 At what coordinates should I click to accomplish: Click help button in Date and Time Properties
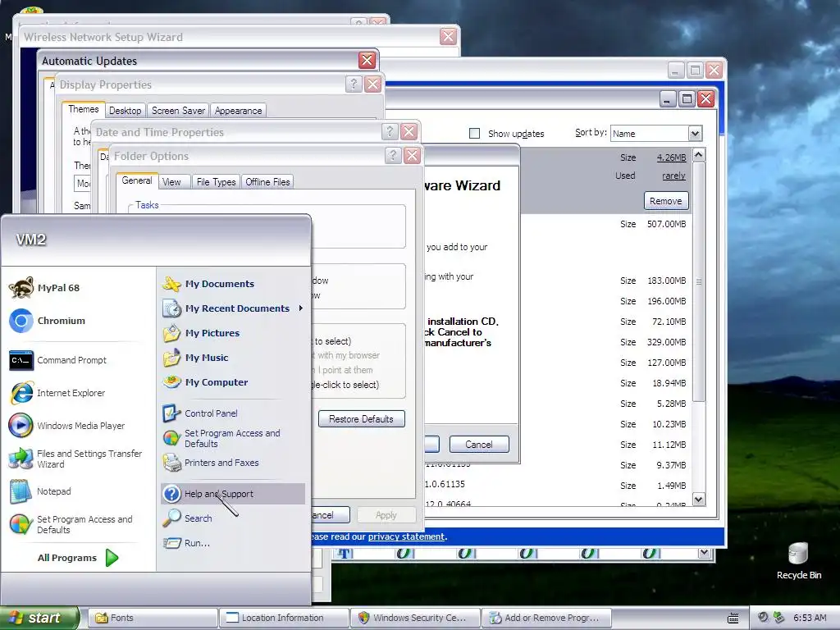pos(390,131)
